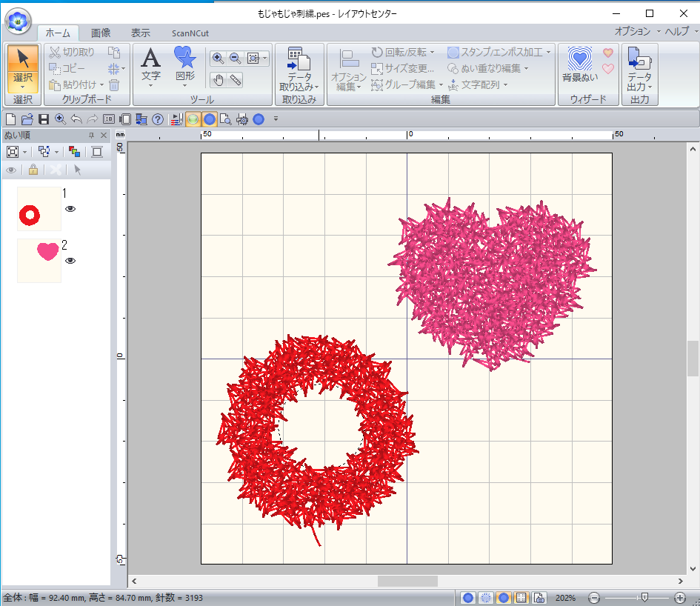This screenshot has height=606, width=700.
Task: Select the 文字 (text) tool
Action: [150, 67]
